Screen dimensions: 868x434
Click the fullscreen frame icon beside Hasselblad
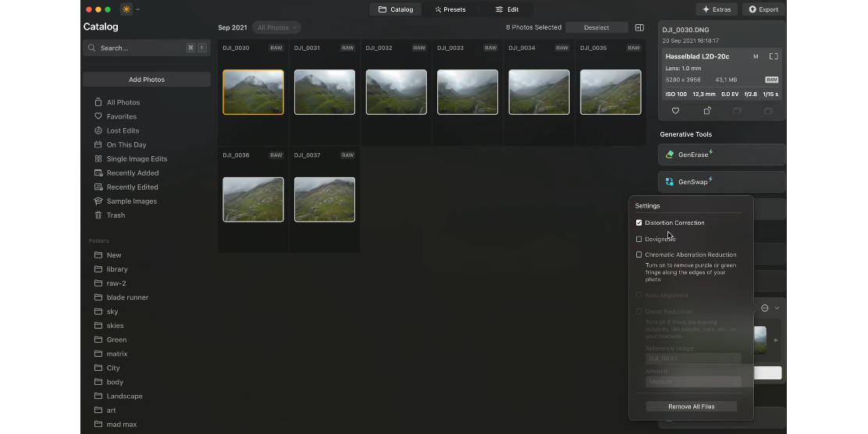[x=774, y=56]
